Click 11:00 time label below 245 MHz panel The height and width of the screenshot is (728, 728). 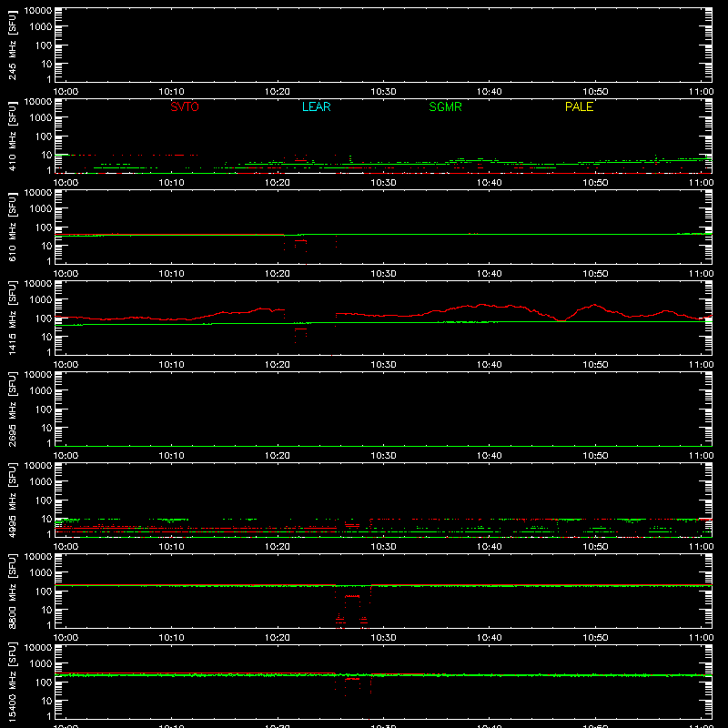701,92
